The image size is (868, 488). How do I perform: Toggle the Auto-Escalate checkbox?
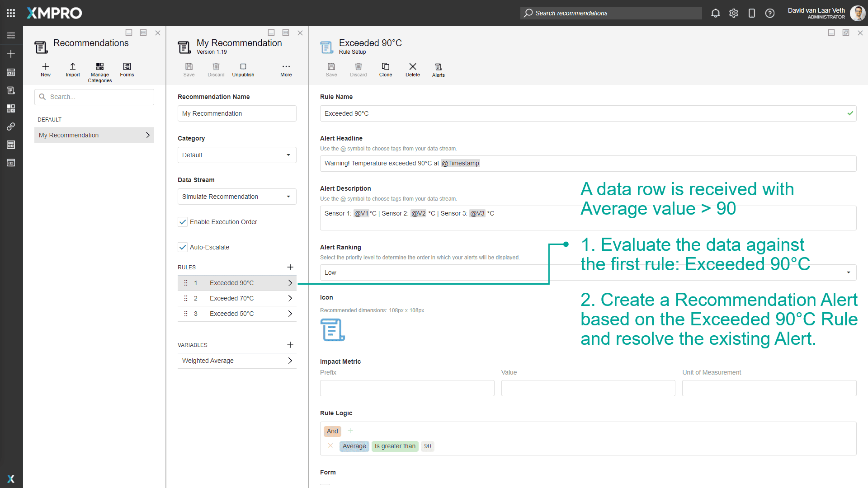click(x=183, y=247)
